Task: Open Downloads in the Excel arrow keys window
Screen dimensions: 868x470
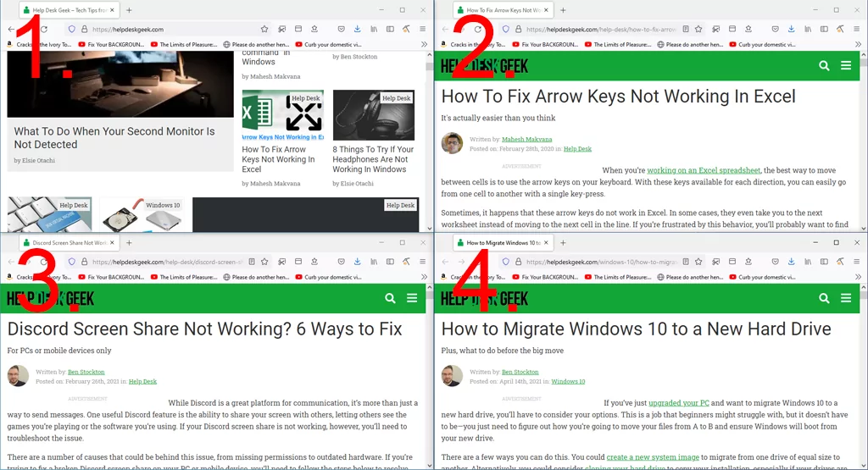Action: (x=790, y=29)
